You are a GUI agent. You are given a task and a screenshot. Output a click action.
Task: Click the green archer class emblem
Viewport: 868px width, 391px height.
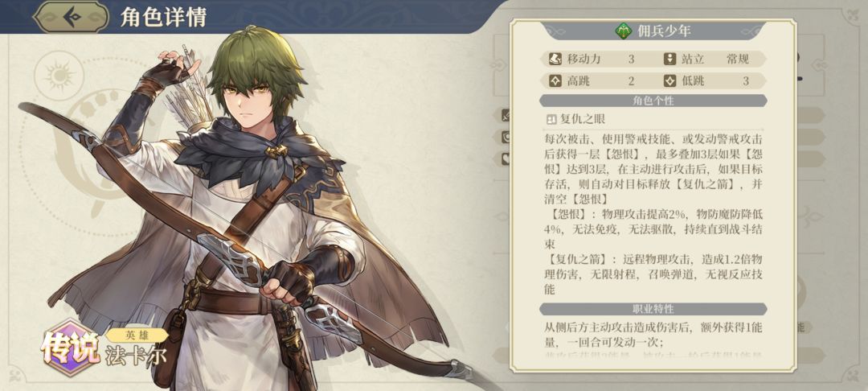(624, 31)
